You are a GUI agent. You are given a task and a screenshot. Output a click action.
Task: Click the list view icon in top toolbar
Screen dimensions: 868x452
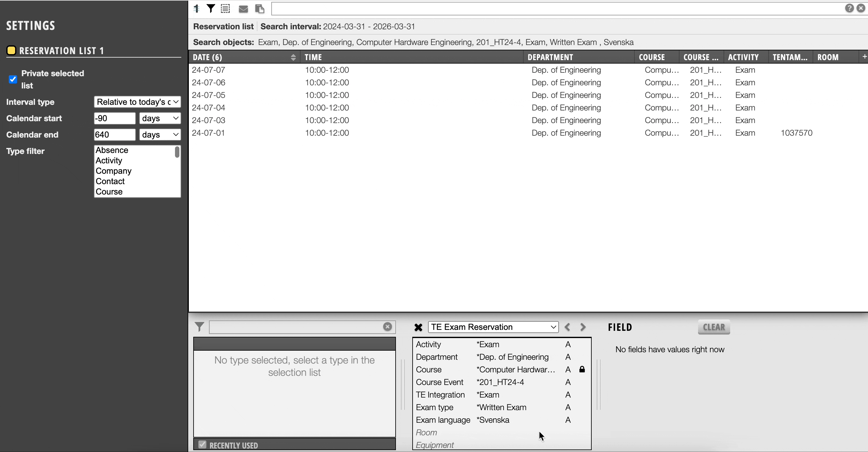coord(225,9)
